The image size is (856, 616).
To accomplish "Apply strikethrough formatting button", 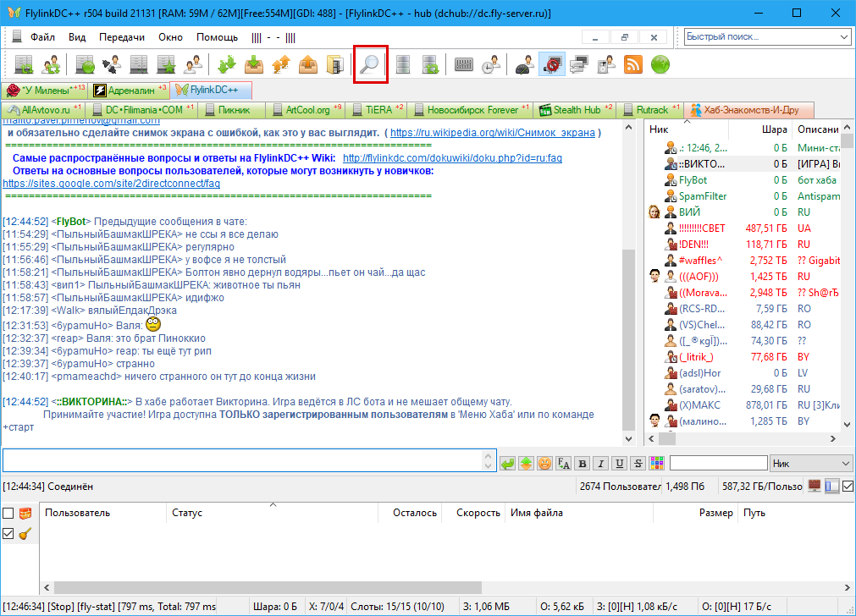I will click(638, 464).
